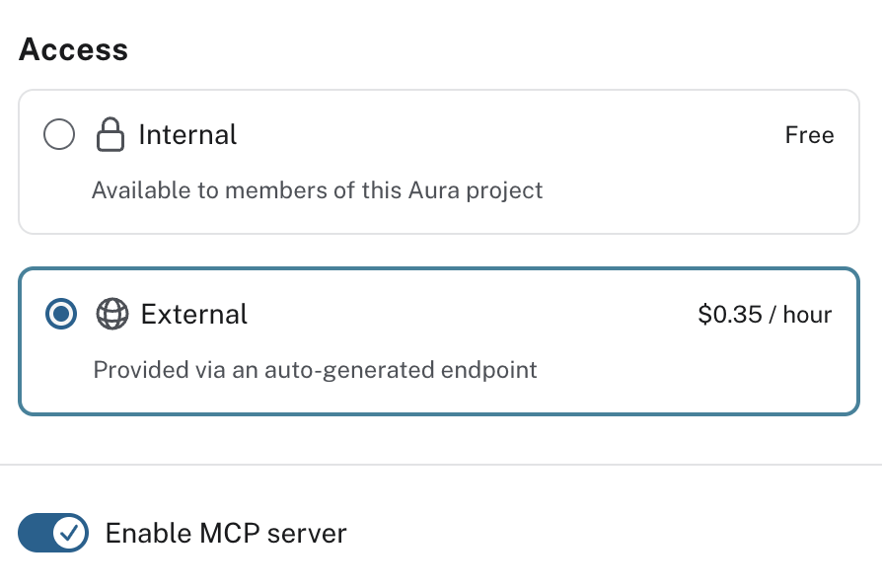This screenshot has height=588, width=882.
Task: Select the Internal option card
Action: (439, 161)
